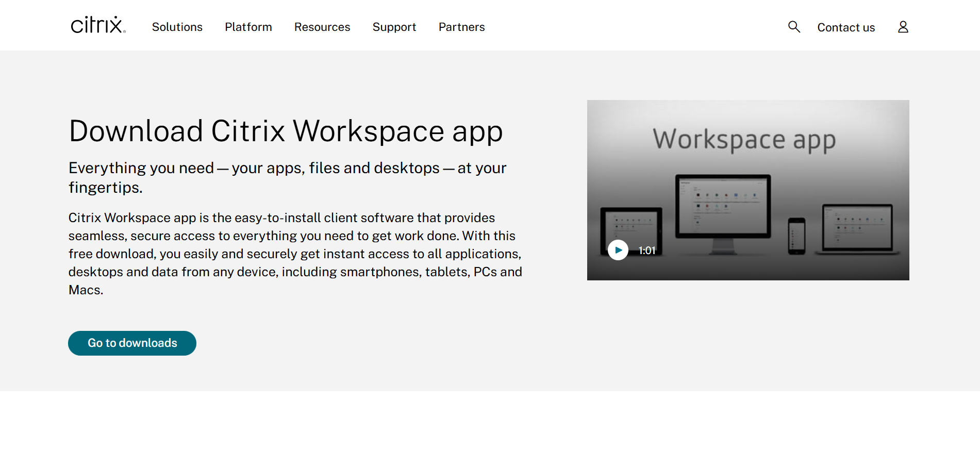The width and height of the screenshot is (980, 452).
Task: Open the Solutions menu
Action: (x=177, y=27)
